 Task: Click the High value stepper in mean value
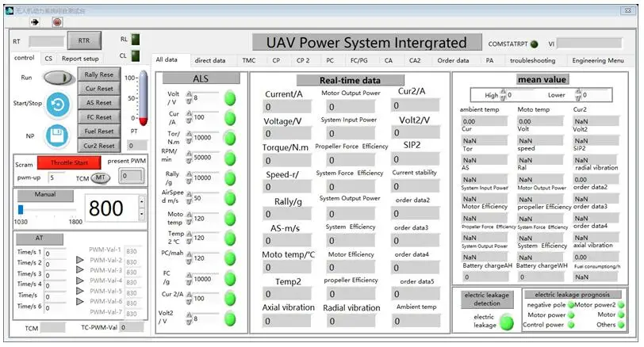(503, 95)
